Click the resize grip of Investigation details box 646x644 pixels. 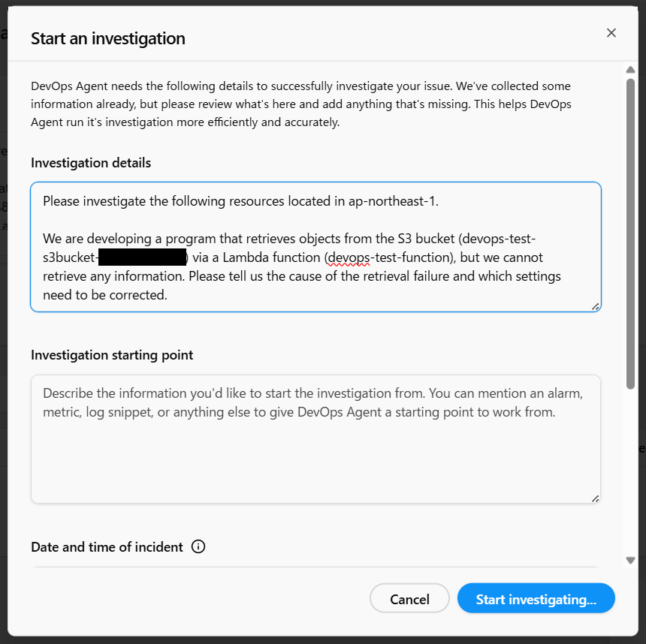(x=596, y=305)
